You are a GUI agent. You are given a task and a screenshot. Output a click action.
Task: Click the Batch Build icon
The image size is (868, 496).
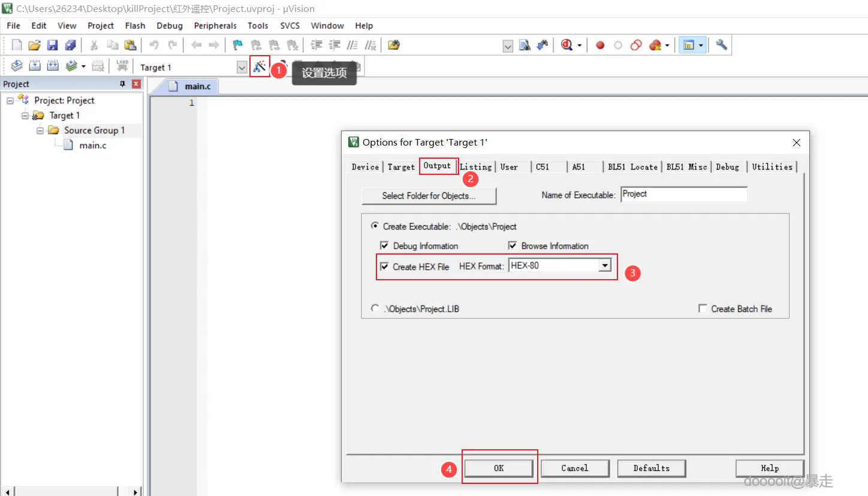[x=72, y=66]
